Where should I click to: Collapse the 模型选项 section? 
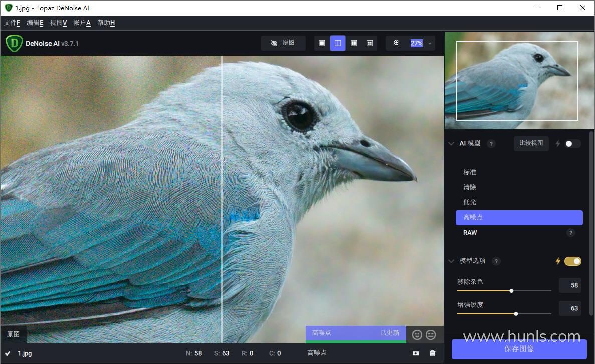click(x=451, y=261)
